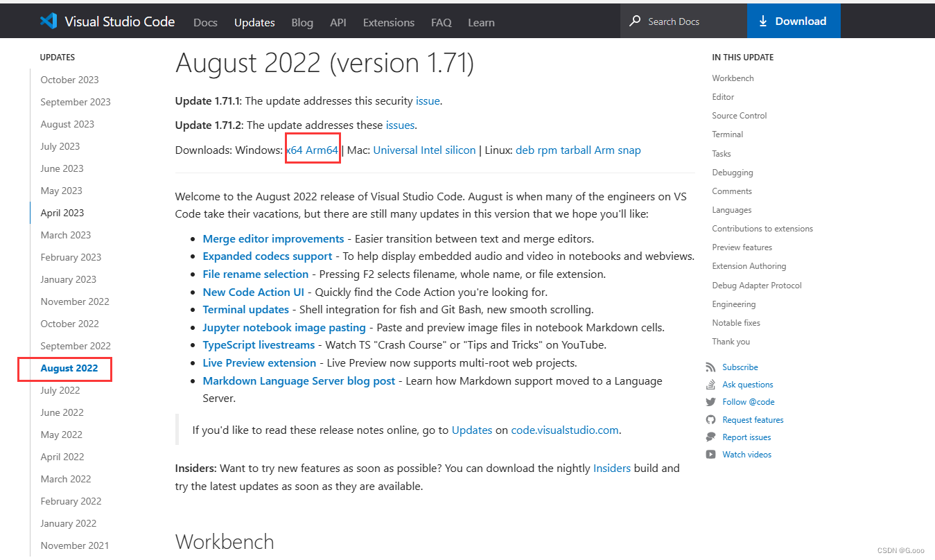Viewport: 935px width, 560px height.
Task: Download the Windows x64 build
Action: [x=295, y=150]
